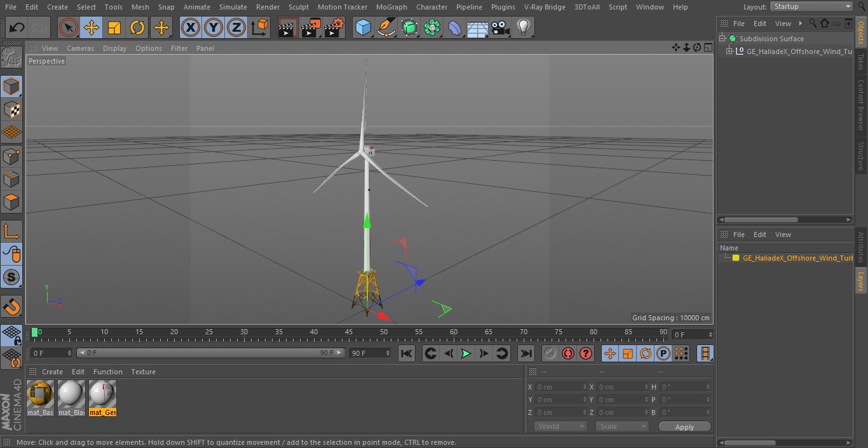Toggle Autokeying button

coord(568,353)
